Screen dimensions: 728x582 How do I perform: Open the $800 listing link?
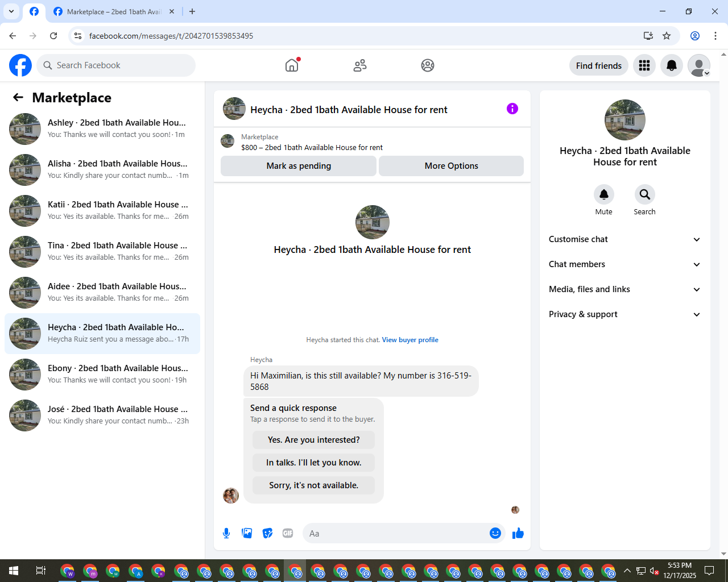312,147
